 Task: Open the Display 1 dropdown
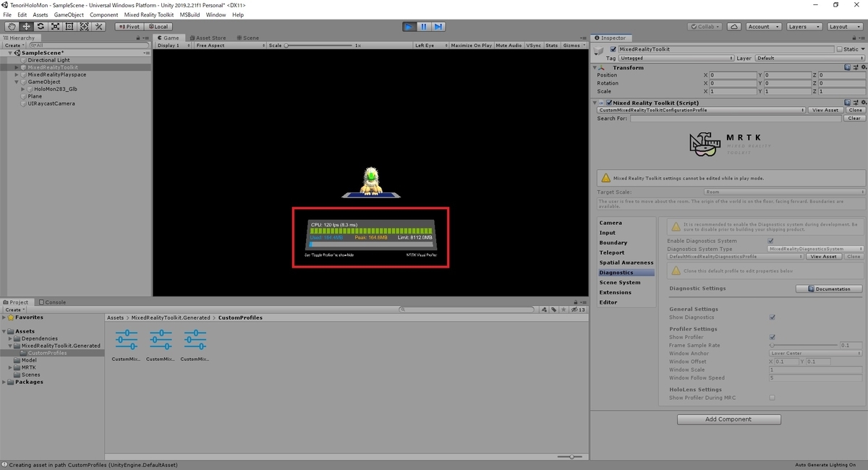click(x=173, y=46)
